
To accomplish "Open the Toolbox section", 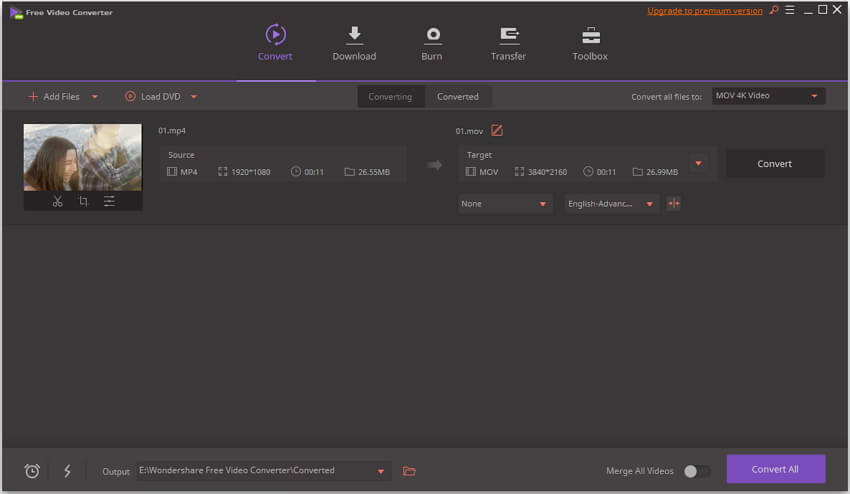I will pyautogui.click(x=590, y=44).
